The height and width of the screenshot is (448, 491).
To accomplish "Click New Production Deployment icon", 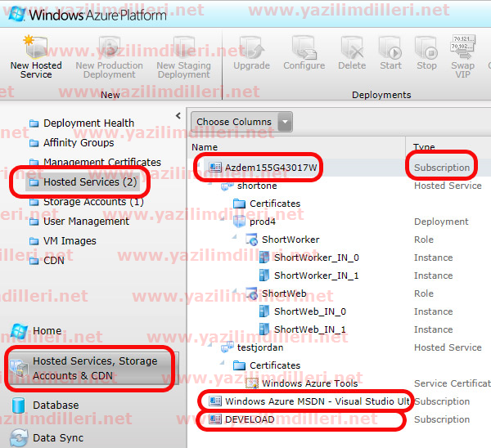I will pos(109,47).
